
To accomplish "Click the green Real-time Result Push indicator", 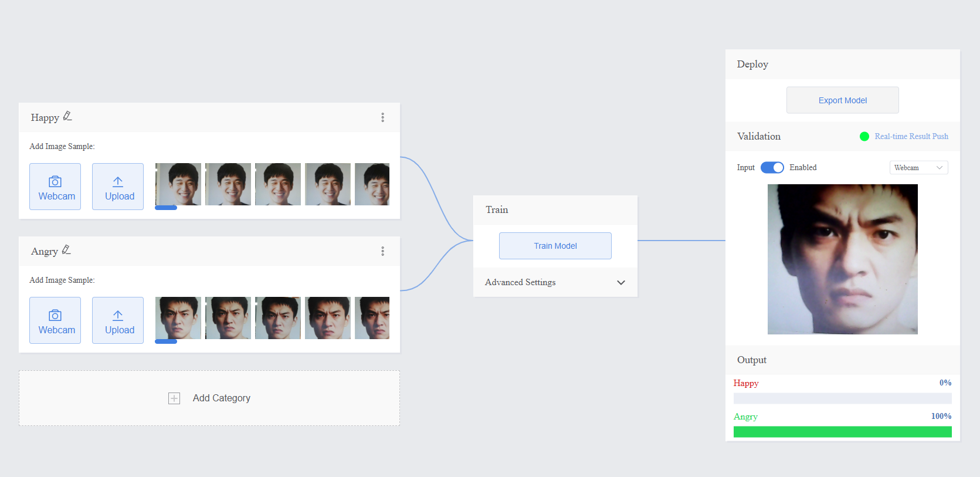I will coord(864,137).
